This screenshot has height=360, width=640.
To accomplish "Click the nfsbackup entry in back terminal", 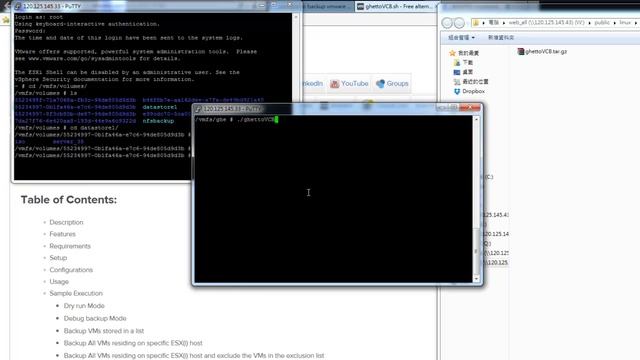I will coord(158,121).
